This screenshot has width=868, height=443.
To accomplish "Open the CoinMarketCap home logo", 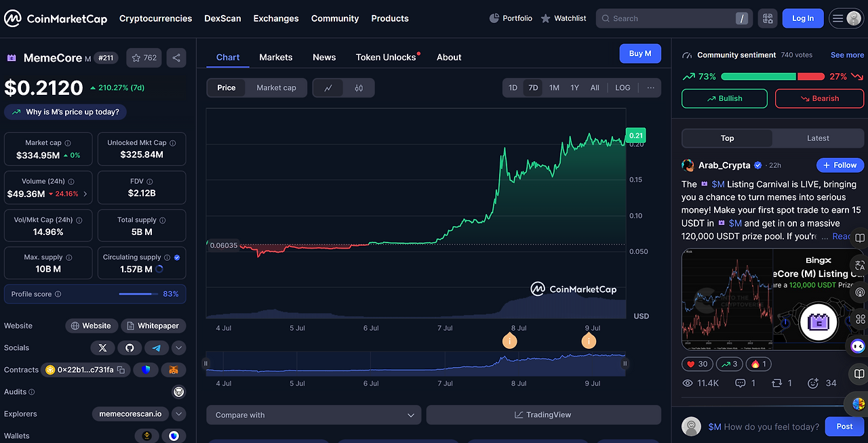I will 56,18.
